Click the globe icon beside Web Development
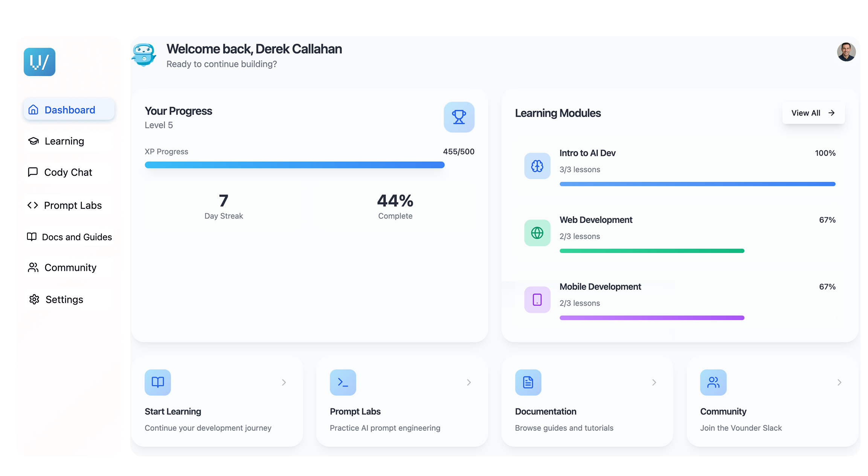The image size is (868, 476). tap(537, 233)
